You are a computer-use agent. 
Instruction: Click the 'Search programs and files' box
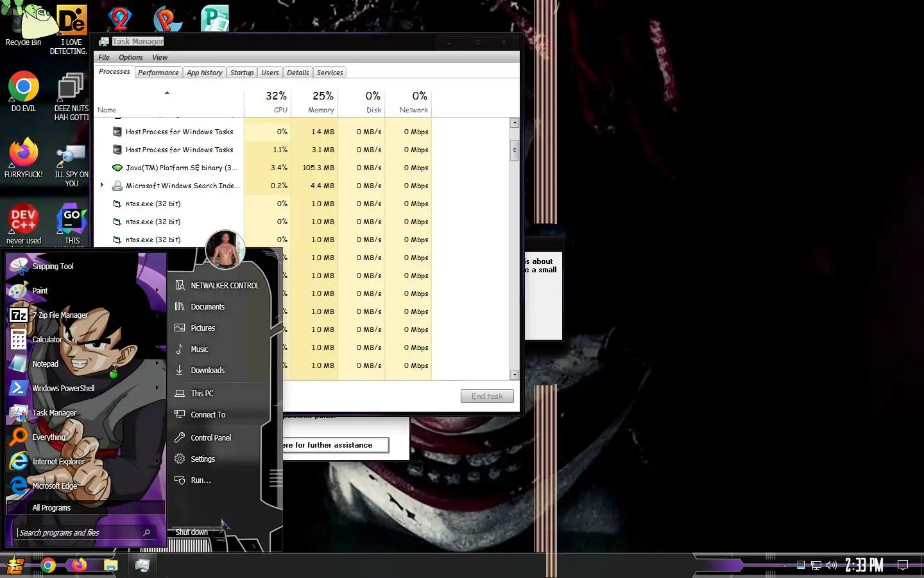point(83,532)
